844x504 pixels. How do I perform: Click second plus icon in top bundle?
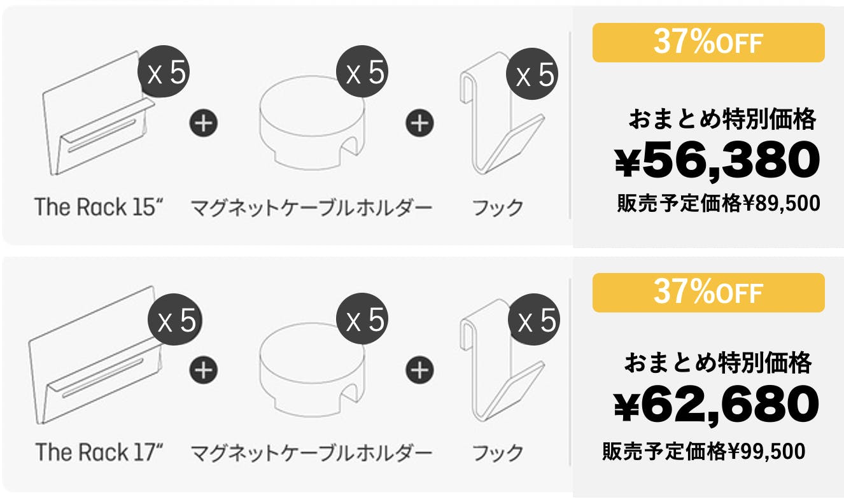tap(419, 122)
